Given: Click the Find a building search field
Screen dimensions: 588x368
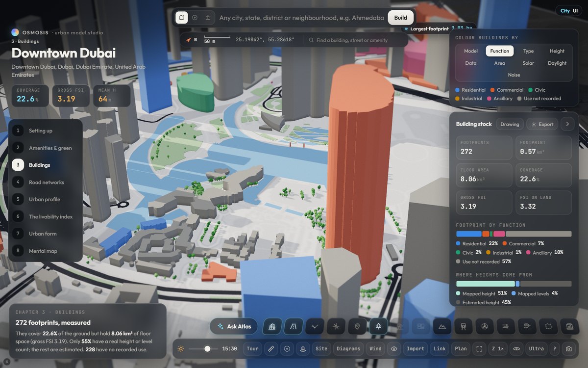Looking at the screenshot, I should click(x=355, y=40).
